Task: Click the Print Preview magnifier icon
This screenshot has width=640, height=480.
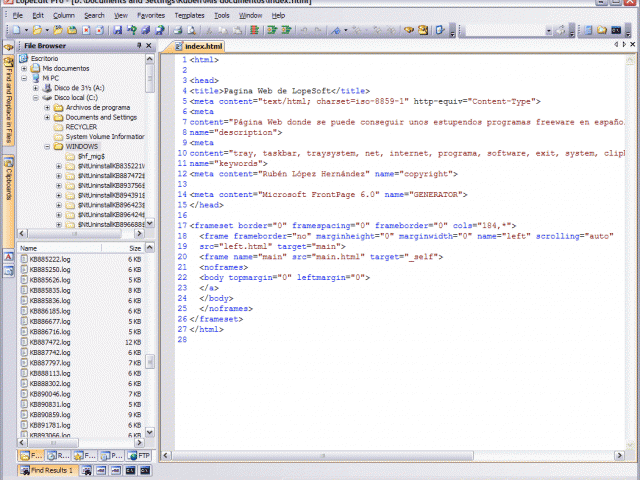Action: click(x=191, y=30)
